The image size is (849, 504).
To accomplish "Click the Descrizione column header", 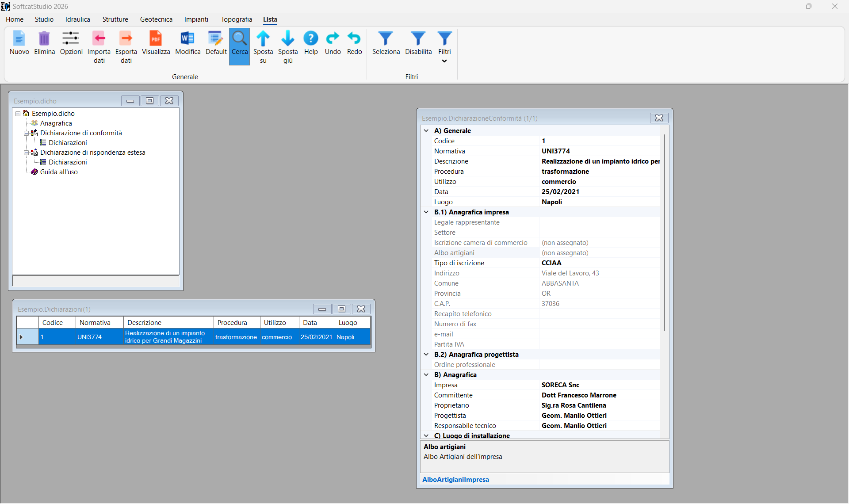I will [168, 323].
